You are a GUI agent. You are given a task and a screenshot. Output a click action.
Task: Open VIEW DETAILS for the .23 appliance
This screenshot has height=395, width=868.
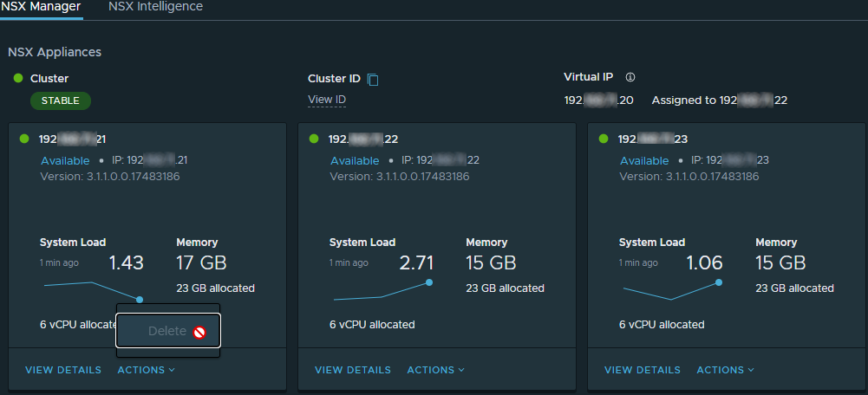click(643, 370)
